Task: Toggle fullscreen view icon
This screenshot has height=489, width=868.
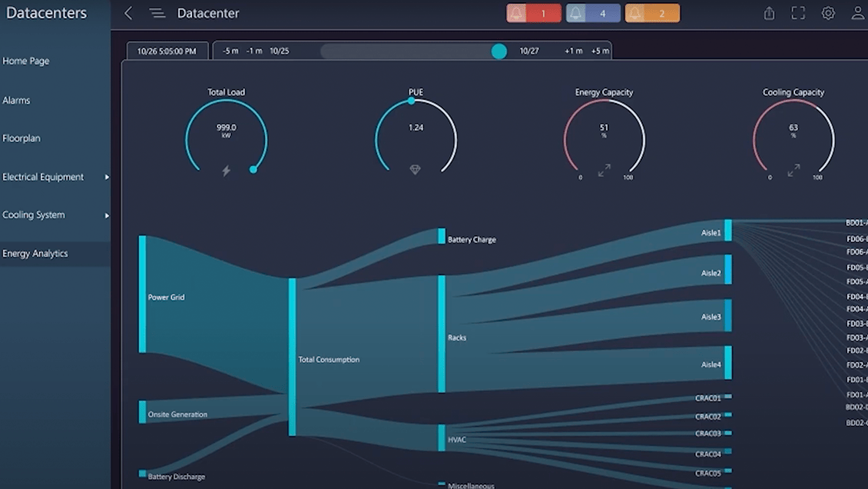Action: 798,13
